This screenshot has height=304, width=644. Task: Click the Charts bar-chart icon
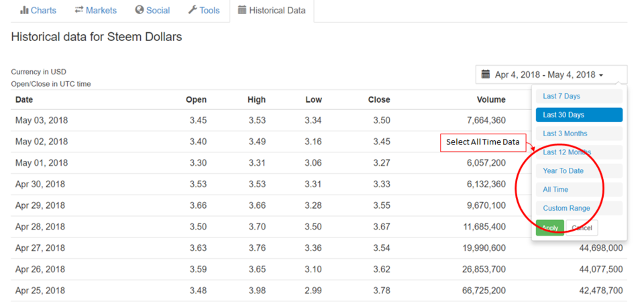(24, 10)
